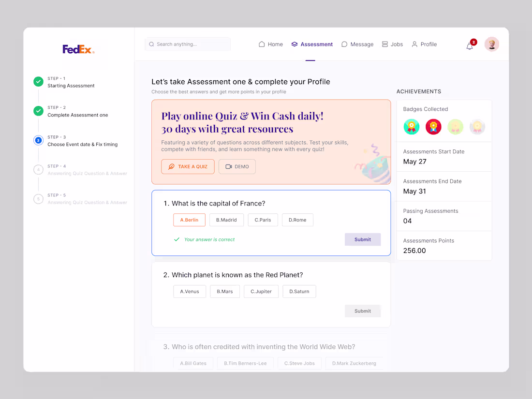Click the TAKE A QUIZ button

tap(188, 166)
